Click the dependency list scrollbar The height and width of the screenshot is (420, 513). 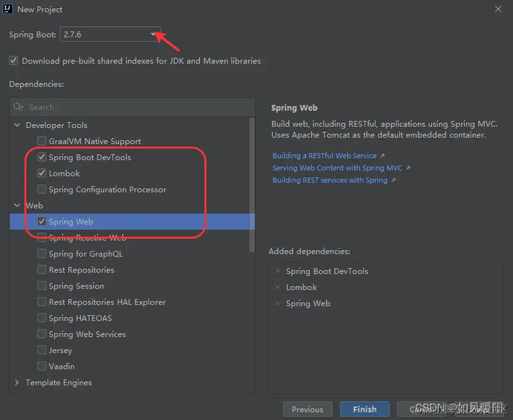[251, 185]
